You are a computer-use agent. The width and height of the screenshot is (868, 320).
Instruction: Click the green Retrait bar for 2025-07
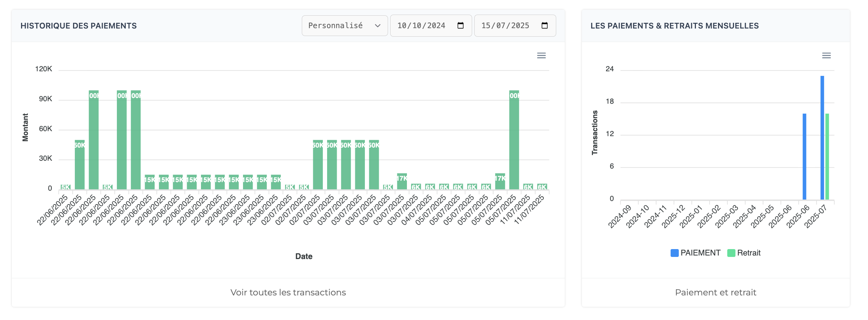tap(827, 157)
